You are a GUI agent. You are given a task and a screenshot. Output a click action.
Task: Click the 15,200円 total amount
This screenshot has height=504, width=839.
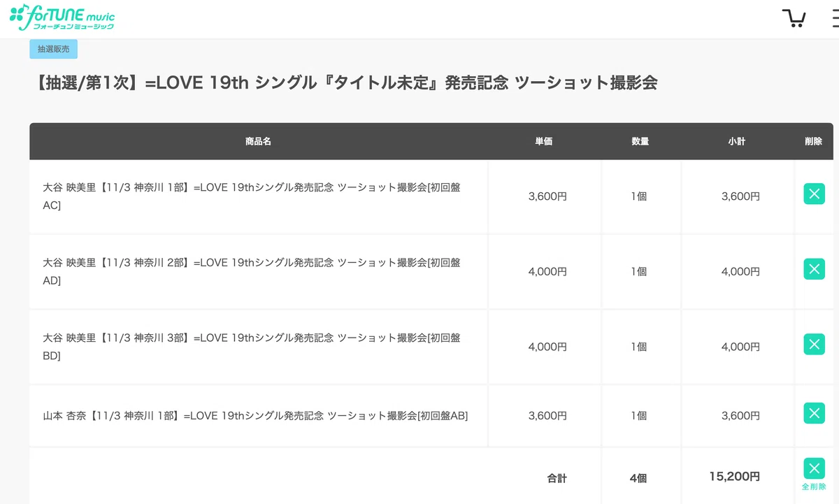pos(734,477)
